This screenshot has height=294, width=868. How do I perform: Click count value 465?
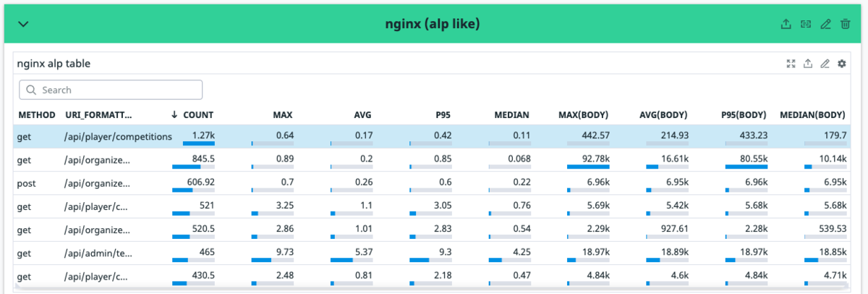pos(206,253)
